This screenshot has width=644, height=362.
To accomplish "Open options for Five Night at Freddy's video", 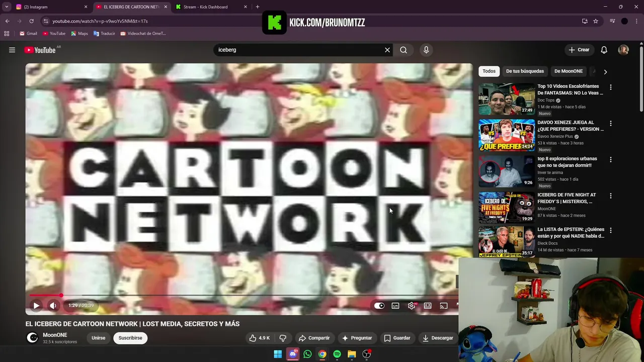I will 611,196.
